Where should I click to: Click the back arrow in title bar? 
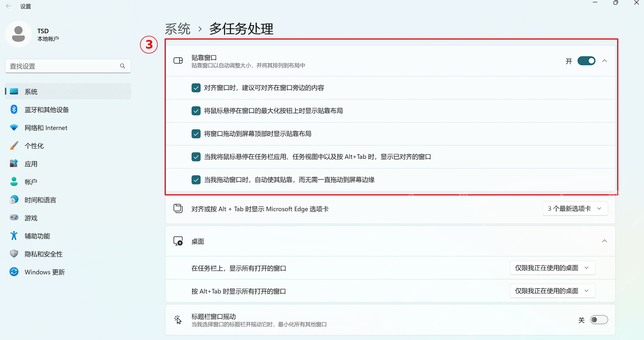pos(8,6)
